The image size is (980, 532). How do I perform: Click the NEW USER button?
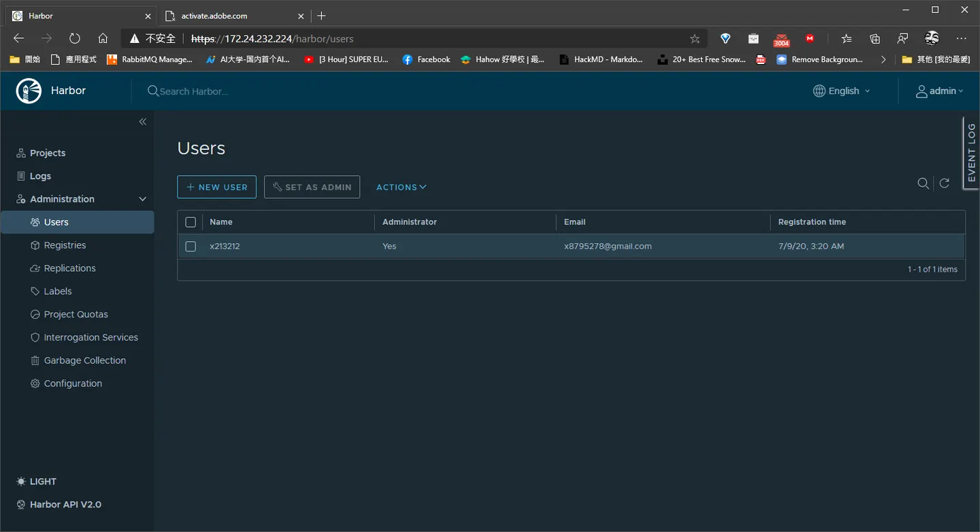(216, 187)
